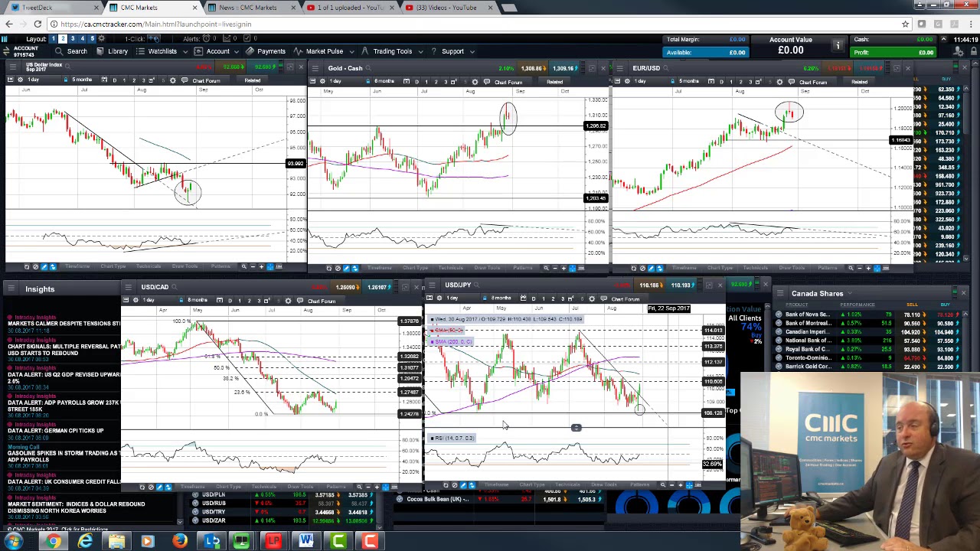Read insight 'Markets calmer despite tensions'

coord(64,324)
